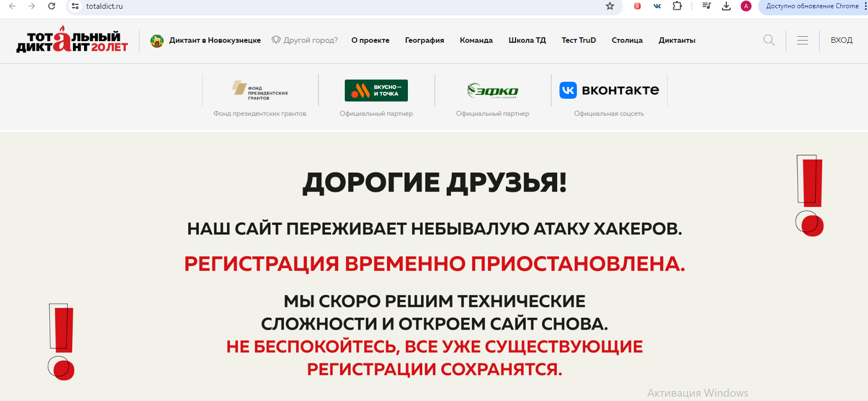Open the Chrome extensions puzzle icon
This screenshot has width=868, height=401.
(x=677, y=6)
